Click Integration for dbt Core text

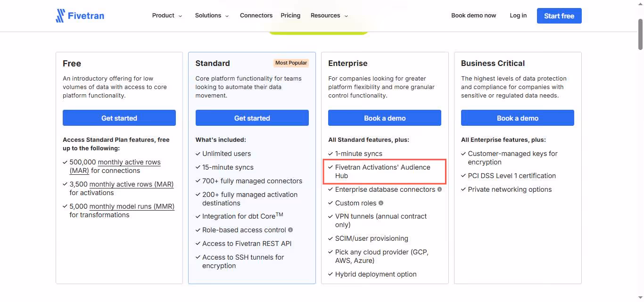(243, 216)
